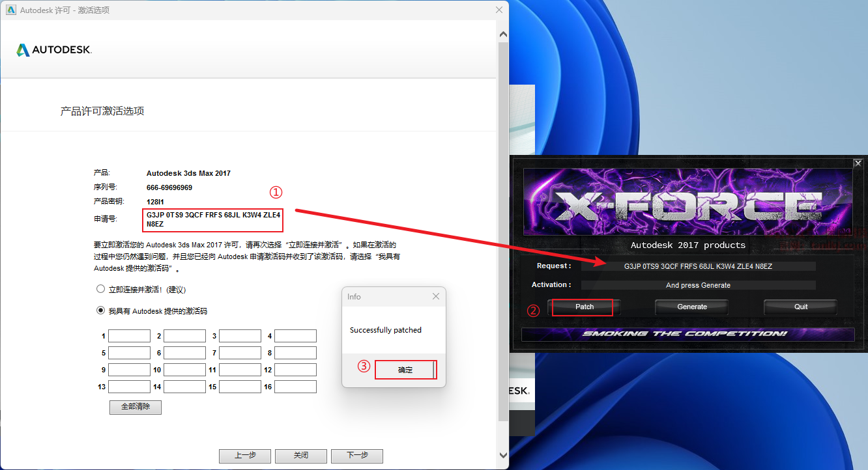868x470 pixels.
Task: Select activation code field number 16
Action: [x=295, y=387]
